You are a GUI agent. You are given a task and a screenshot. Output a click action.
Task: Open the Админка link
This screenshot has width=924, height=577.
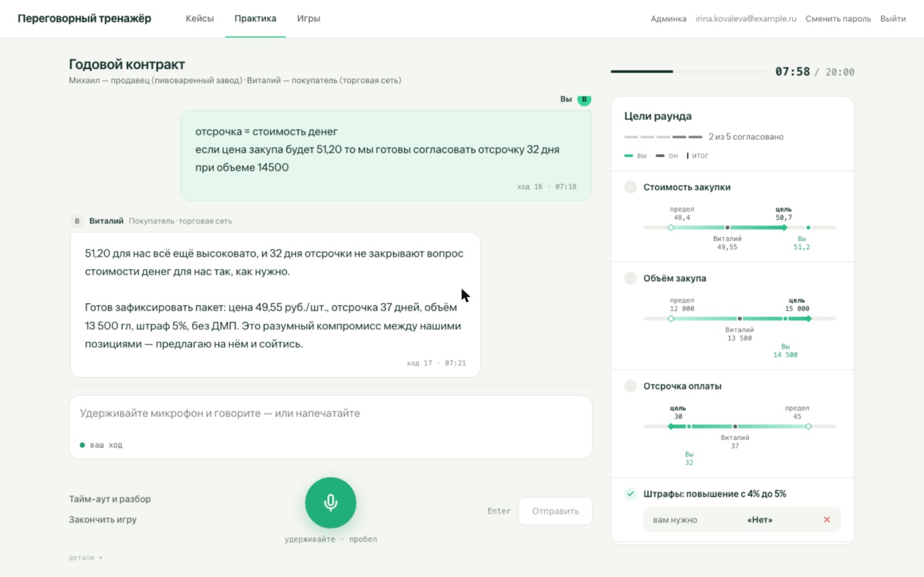(x=669, y=19)
